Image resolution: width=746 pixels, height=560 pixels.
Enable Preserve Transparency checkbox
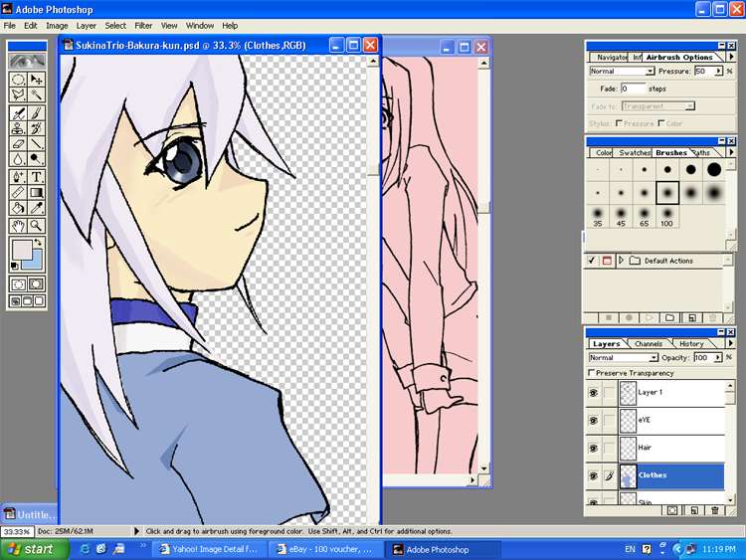pos(592,373)
